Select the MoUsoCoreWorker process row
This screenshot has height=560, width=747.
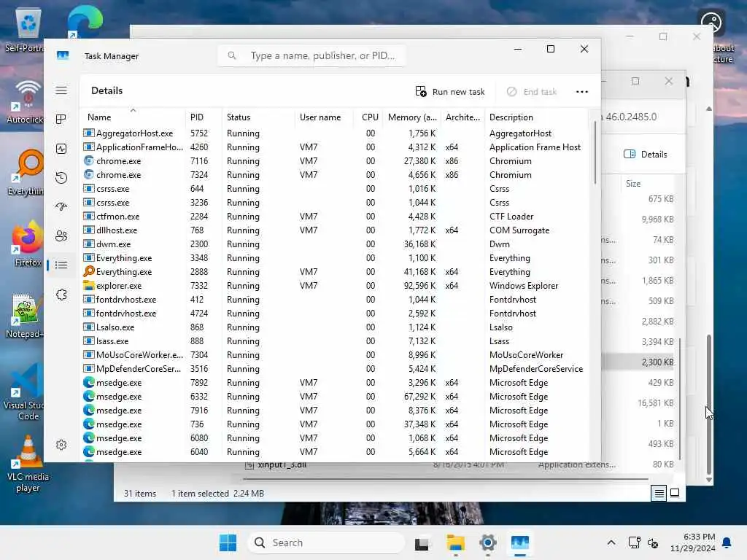tap(336, 355)
